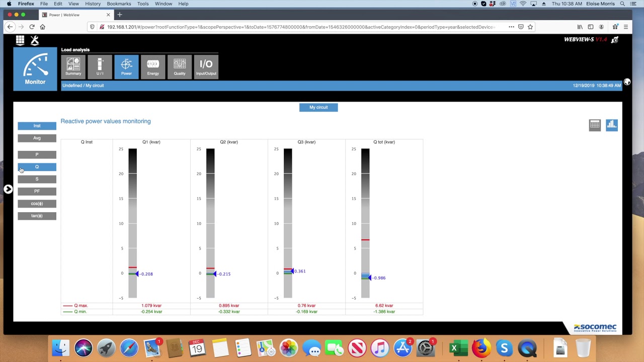Viewport: 644px width, 362px height.
Task: Open the Tools menu
Action: click(x=143, y=4)
